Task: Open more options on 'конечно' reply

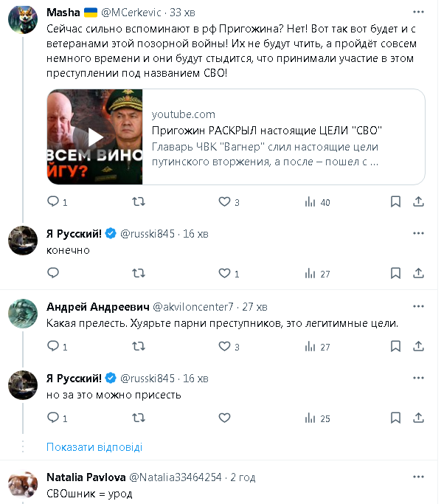Action: pos(418,233)
